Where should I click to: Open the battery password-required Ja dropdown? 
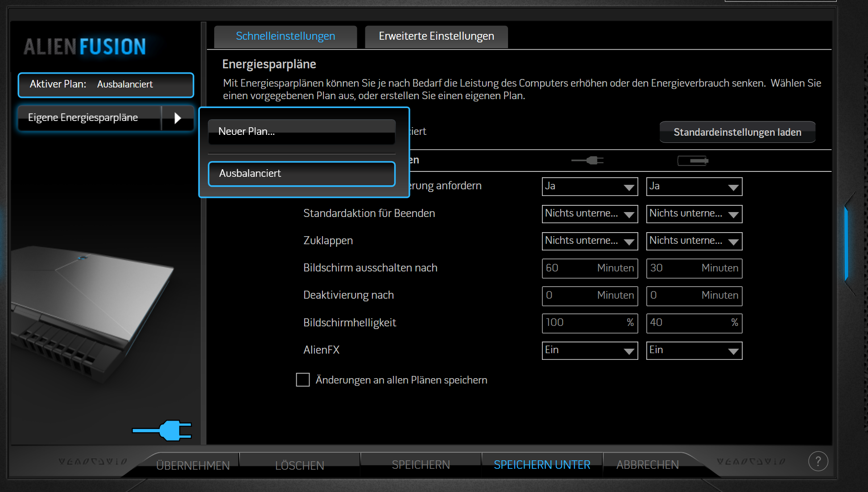click(694, 187)
